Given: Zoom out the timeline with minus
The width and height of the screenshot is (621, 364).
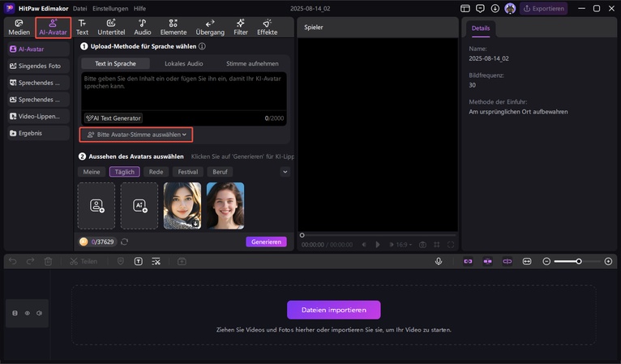Looking at the screenshot, I should (546, 261).
